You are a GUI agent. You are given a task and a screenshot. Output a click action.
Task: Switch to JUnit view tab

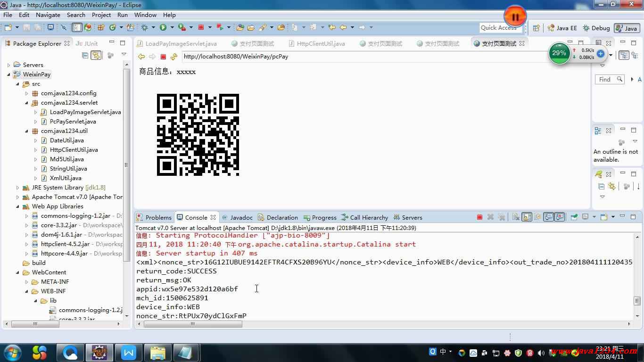pyautogui.click(x=87, y=43)
